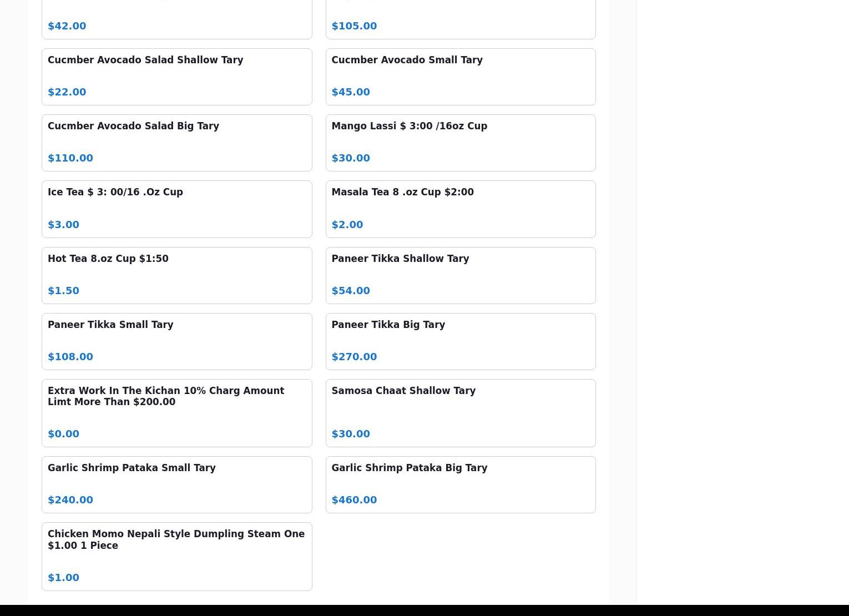Open Cucmber Avocado Small Tary card
Viewport: 849px width, 616px height.
[460, 77]
